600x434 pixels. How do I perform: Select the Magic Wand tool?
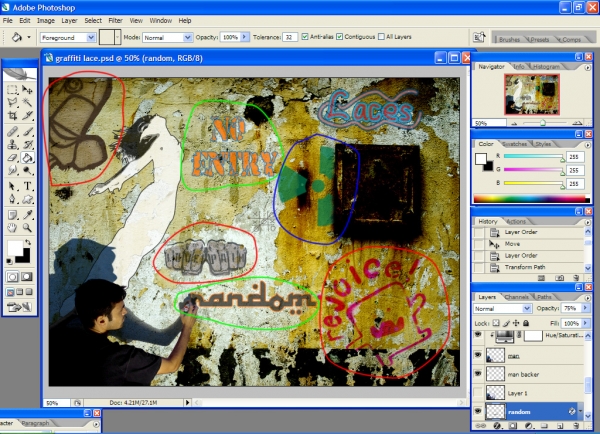click(x=27, y=102)
